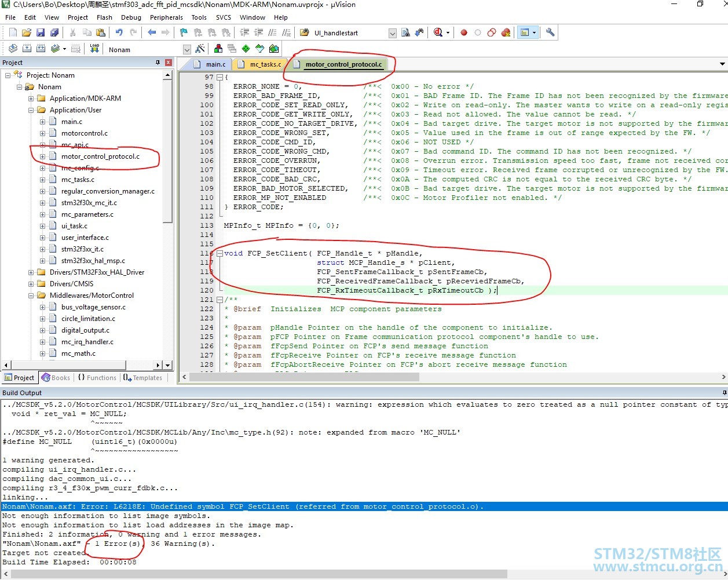Comment out the selected lines

(272, 32)
